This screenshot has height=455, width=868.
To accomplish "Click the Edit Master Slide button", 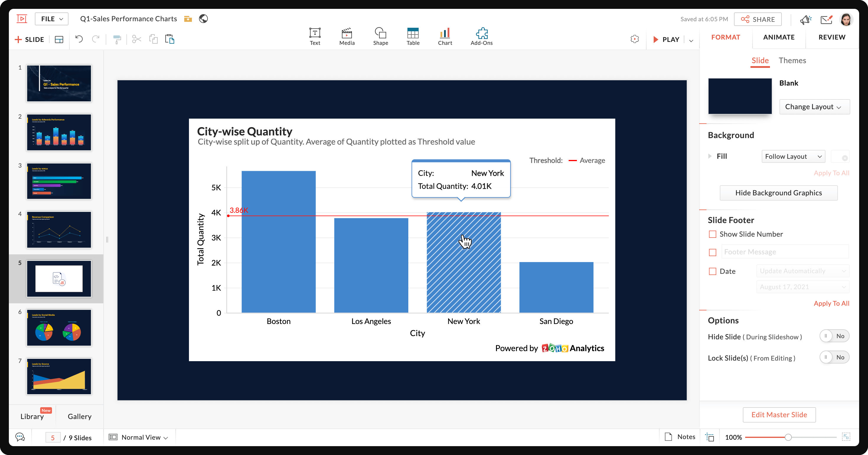I will [779, 415].
